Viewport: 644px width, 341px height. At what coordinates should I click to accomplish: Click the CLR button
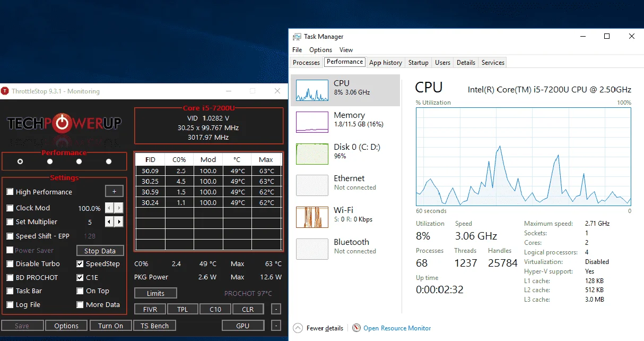pos(248,309)
